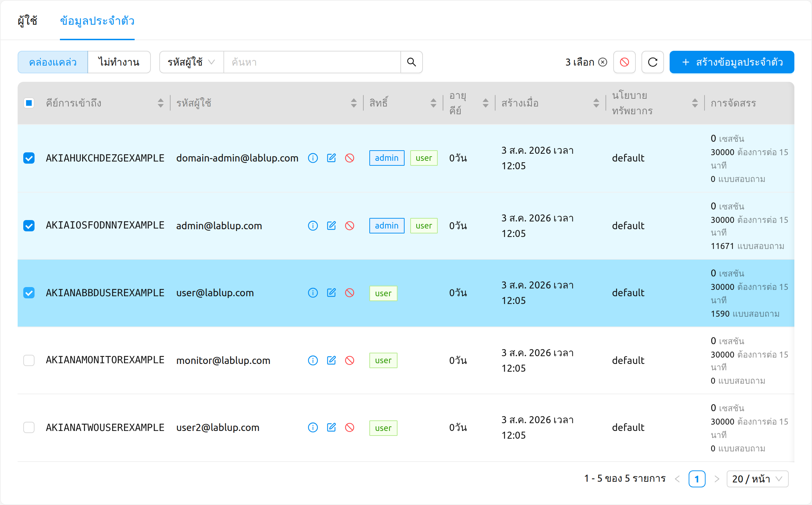The image size is (812, 505).
Task: Uncheck row AKIAHUKCHDEZGEXAMPLE
Action: (x=29, y=158)
